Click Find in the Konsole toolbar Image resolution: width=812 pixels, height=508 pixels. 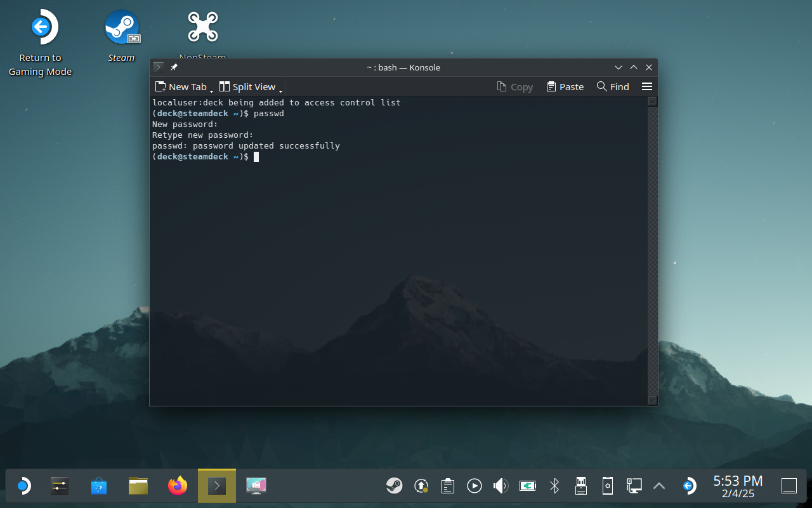(613, 87)
